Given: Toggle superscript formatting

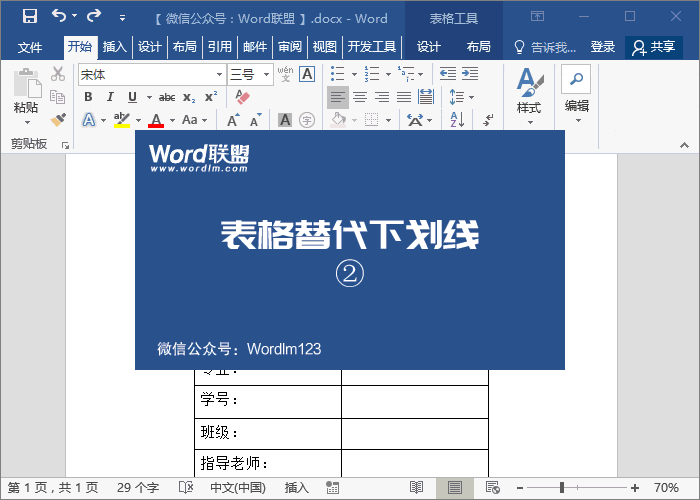Looking at the screenshot, I should (x=211, y=97).
